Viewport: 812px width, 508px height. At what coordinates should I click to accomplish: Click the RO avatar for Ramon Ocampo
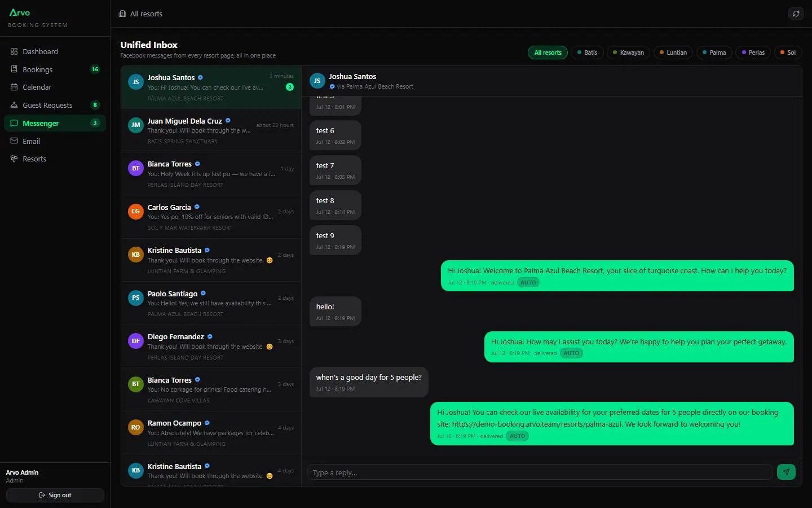(x=135, y=427)
